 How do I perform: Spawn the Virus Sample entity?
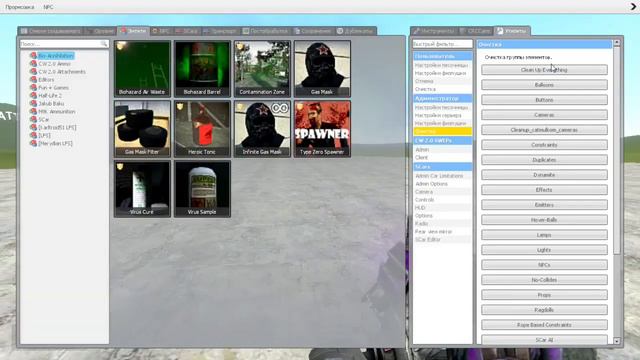point(202,189)
